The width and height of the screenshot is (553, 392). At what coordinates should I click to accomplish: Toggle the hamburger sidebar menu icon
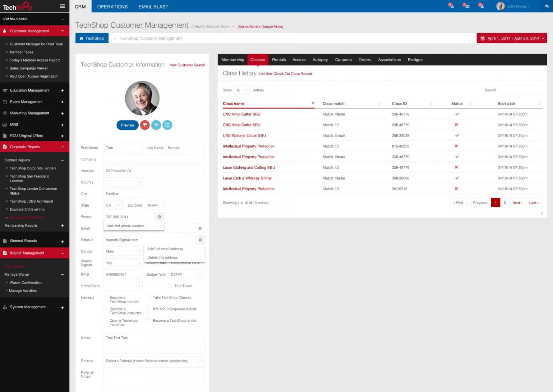(62, 6)
